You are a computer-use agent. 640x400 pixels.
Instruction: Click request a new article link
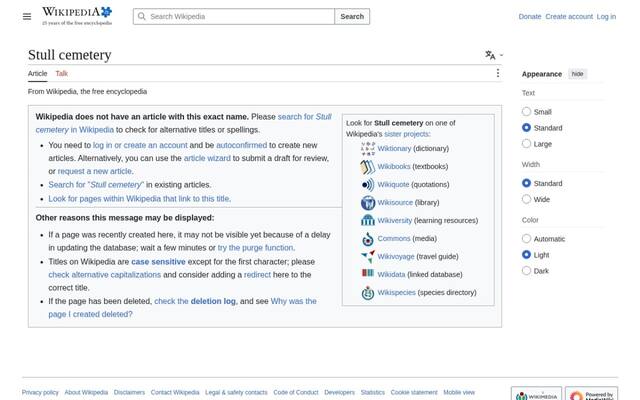point(95,171)
